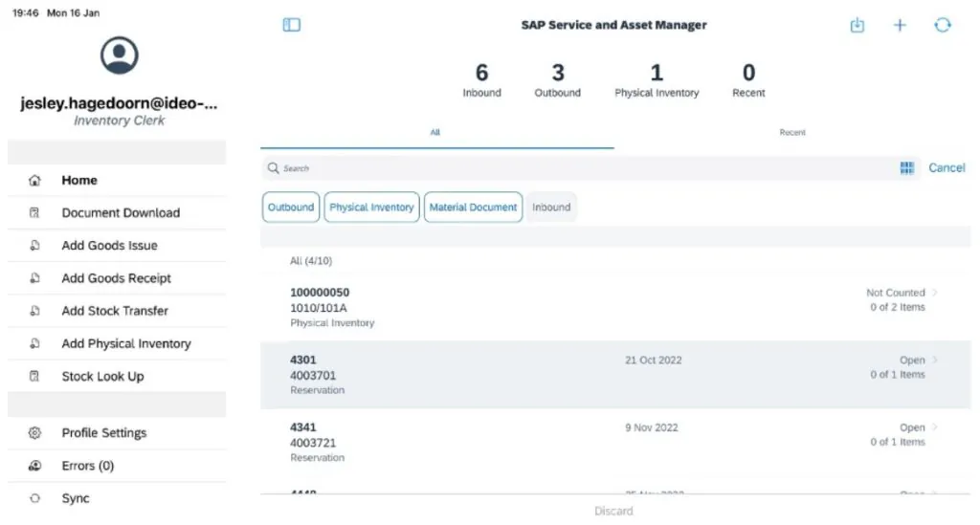Open Home from the side menu
Image resolution: width=980 pixels, height=525 pixels.
(117, 181)
